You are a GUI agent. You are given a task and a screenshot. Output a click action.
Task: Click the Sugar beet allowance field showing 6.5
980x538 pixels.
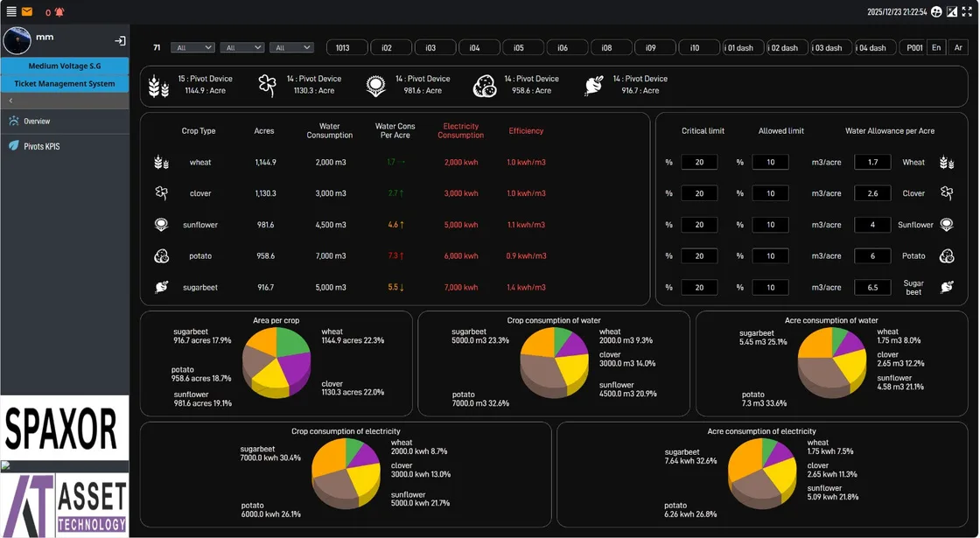pyautogui.click(x=872, y=288)
